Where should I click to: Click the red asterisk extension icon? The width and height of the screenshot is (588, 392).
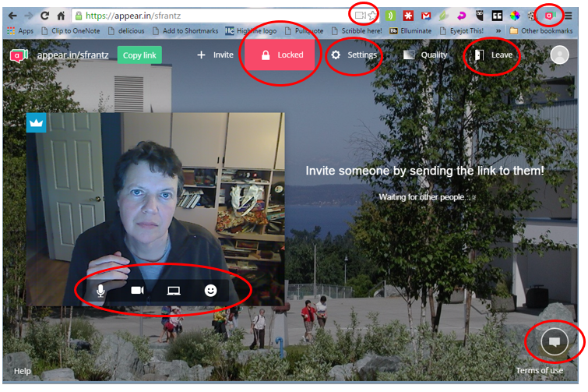[408, 16]
